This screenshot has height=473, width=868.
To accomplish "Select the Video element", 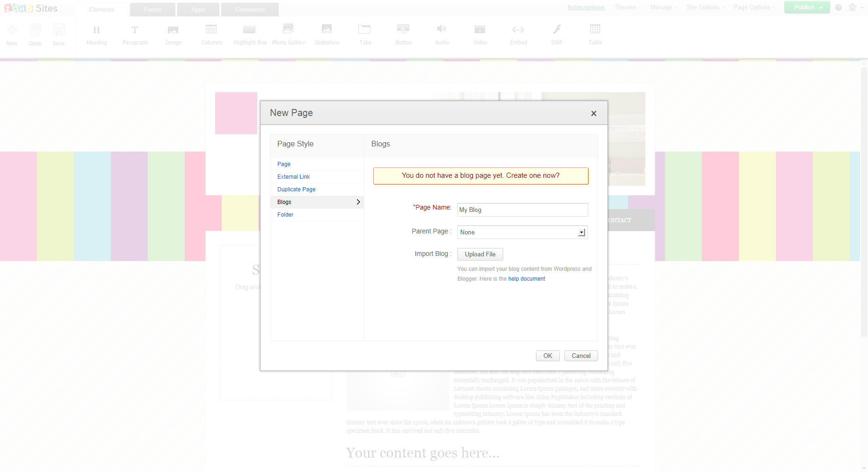I will tap(480, 35).
